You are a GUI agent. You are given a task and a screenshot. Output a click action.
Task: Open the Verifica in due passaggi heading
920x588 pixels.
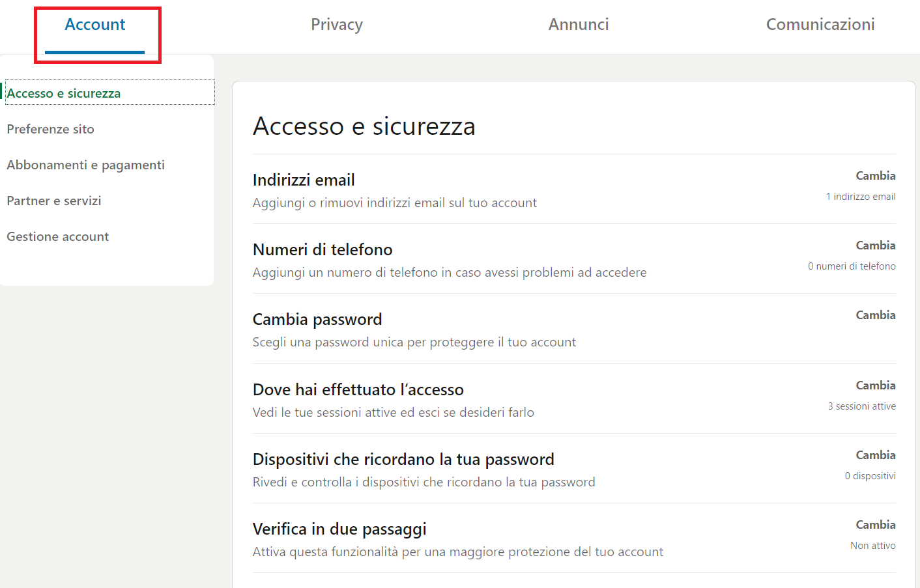click(x=339, y=529)
